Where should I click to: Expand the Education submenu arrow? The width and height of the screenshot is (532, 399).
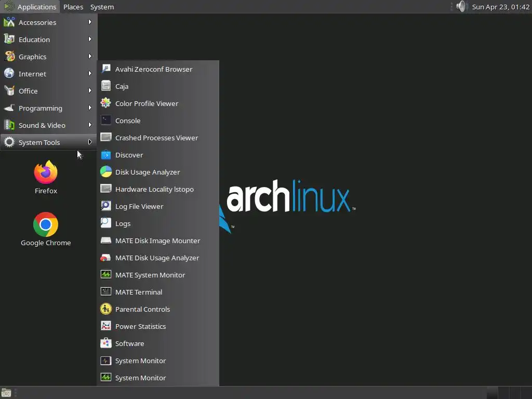click(x=89, y=39)
